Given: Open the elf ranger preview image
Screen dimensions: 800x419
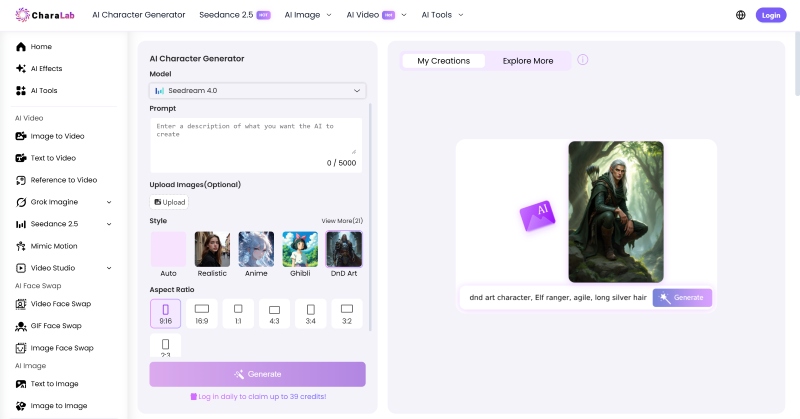Looking at the screenshot, I should coord(616,212).
